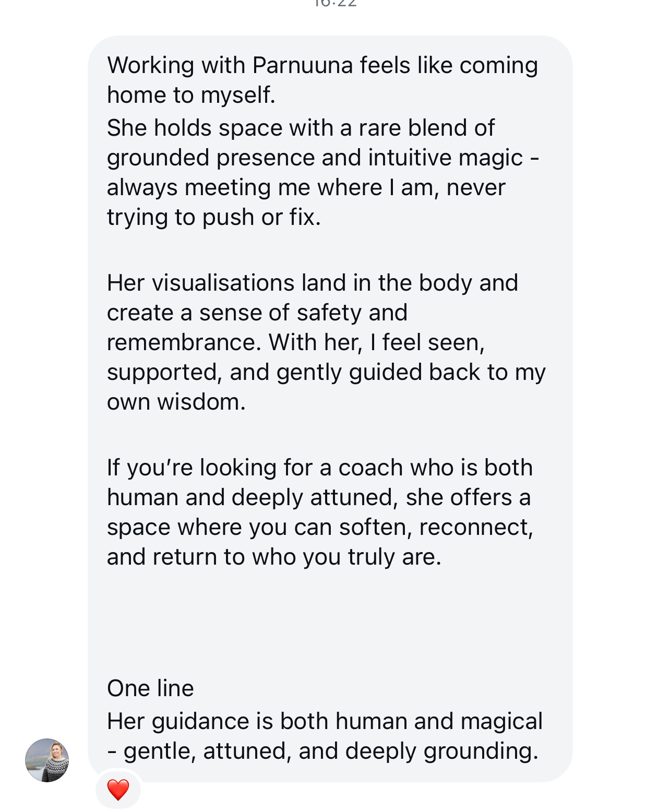Click the line 'Working with Parnuuna feels like coming'
This screenshot has width=670, height=812.
[x=322, y=65]
